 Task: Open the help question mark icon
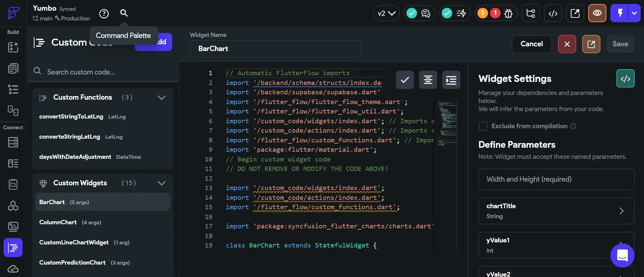click(104, 13)
